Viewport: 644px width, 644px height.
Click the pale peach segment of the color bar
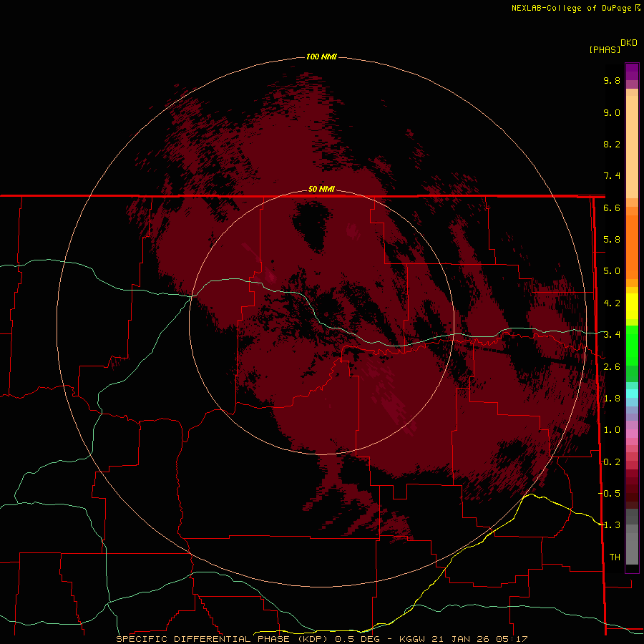tap(632, 147)
